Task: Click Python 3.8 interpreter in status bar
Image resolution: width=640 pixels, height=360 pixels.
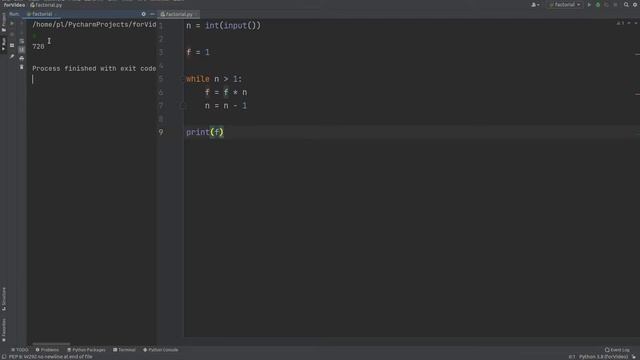Action: (x=603, y=357)
